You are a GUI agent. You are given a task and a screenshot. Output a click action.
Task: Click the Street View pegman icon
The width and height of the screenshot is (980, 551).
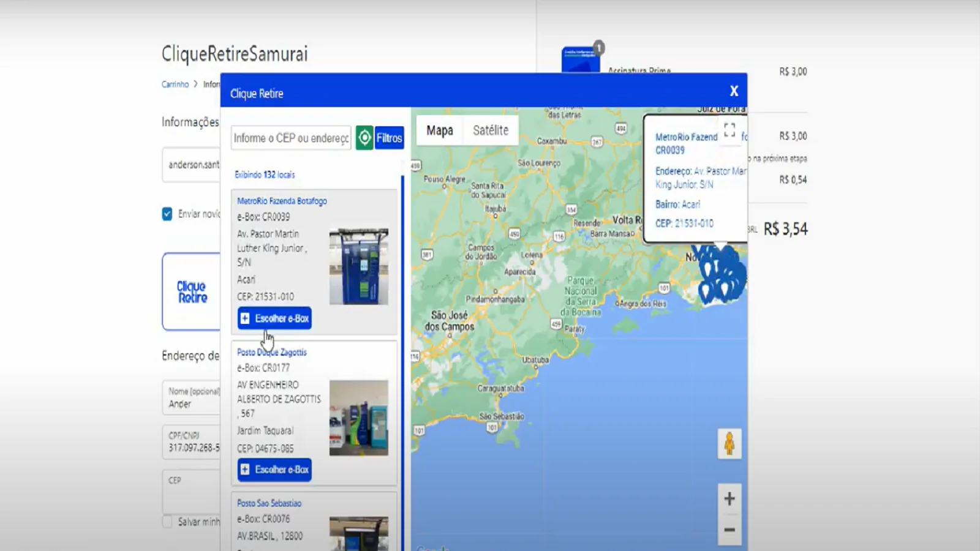729,444
